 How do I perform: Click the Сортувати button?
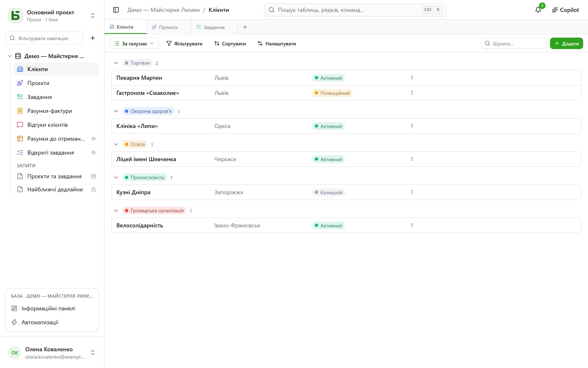230,44
